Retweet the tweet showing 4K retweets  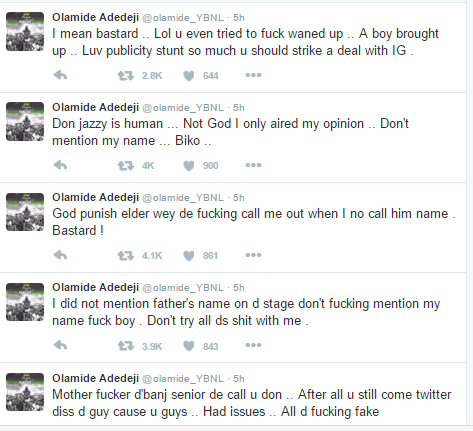[x=126, y=166]
